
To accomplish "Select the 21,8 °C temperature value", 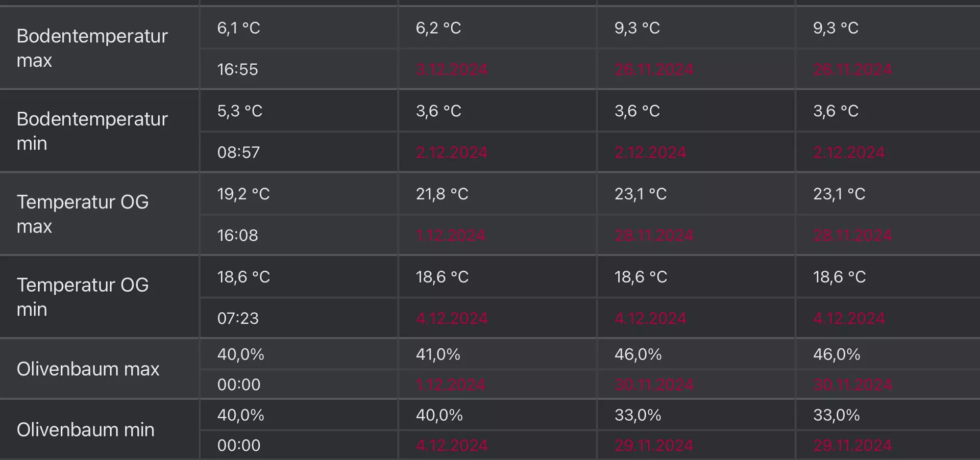I will (442, 194).
